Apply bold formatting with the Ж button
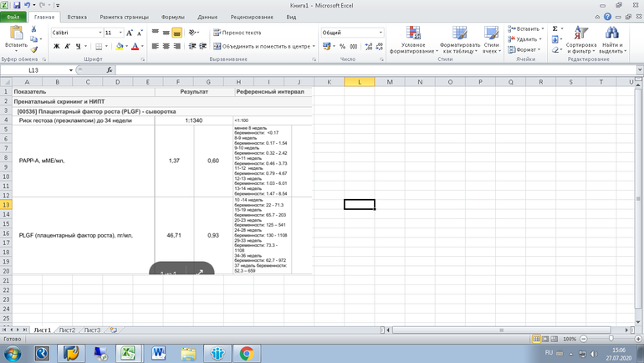 [x=57, y=47]
